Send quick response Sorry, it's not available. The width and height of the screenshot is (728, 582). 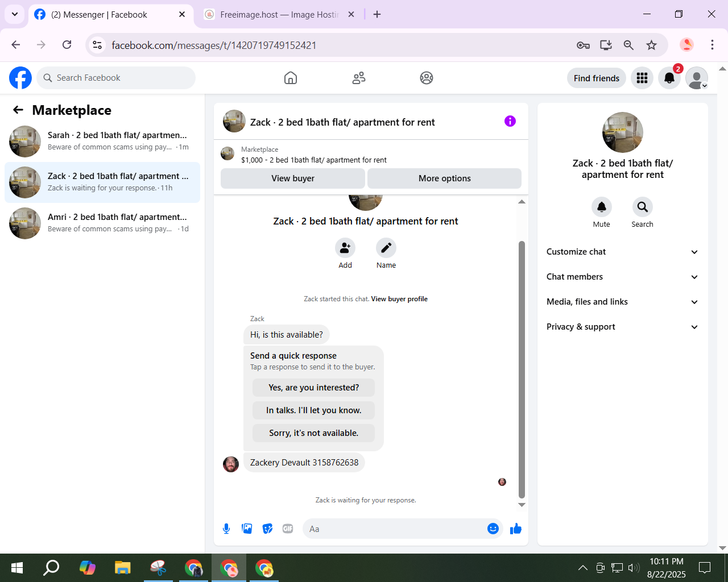coord(314,433)
